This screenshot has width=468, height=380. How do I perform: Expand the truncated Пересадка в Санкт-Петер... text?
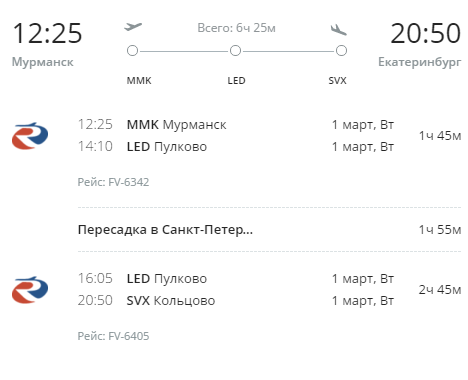pos(165,230)
